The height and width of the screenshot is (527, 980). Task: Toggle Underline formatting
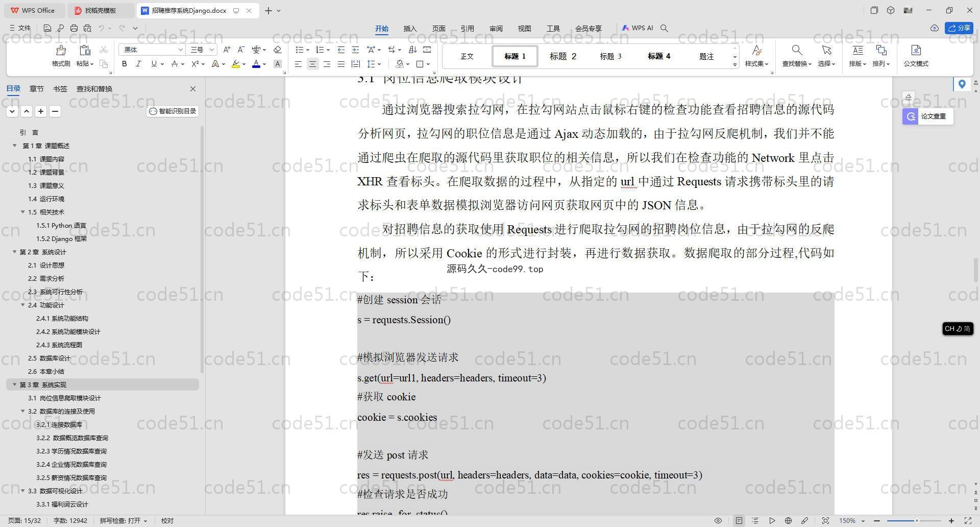tap(154, 64)
